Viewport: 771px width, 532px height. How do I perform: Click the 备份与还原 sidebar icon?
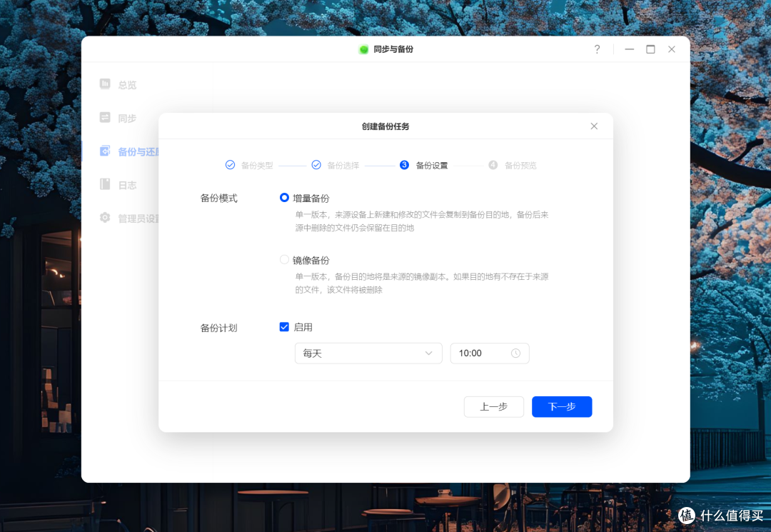click(105, 151)
